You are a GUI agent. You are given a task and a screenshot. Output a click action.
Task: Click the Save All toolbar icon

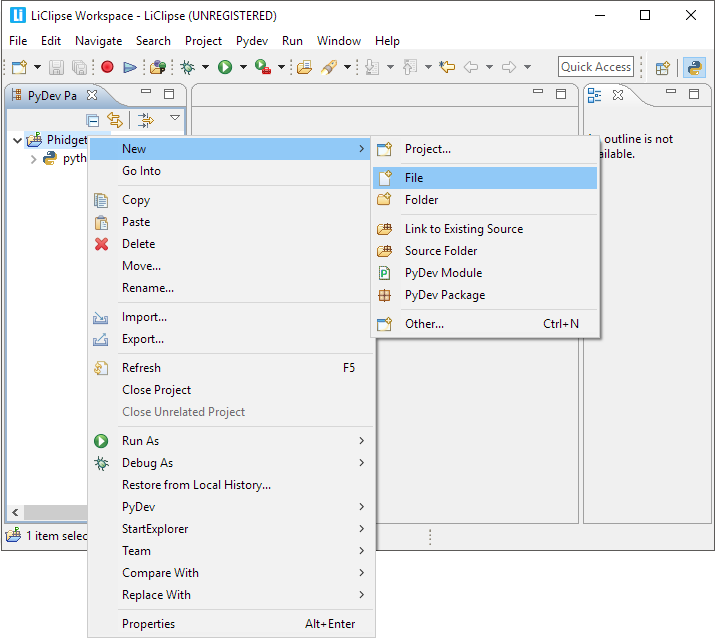click(x=79, y=67)
